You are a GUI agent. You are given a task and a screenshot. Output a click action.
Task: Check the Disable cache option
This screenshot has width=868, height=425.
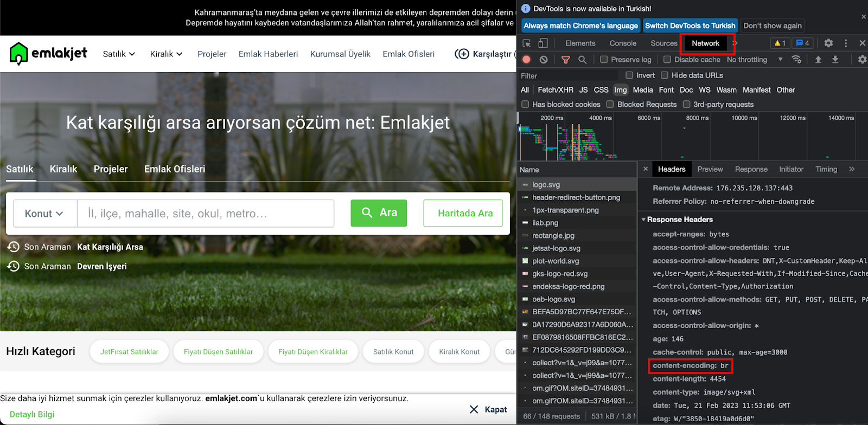point(667,60)
